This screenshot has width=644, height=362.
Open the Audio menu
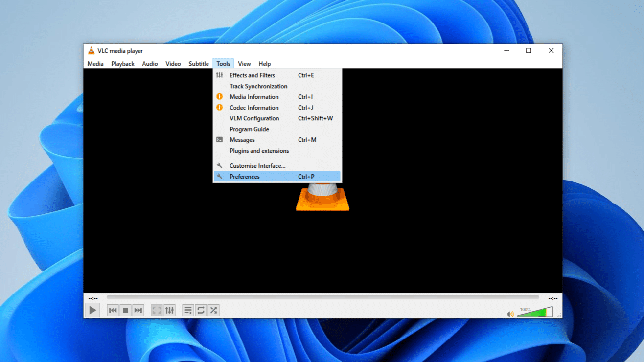(x=150, y=64)
